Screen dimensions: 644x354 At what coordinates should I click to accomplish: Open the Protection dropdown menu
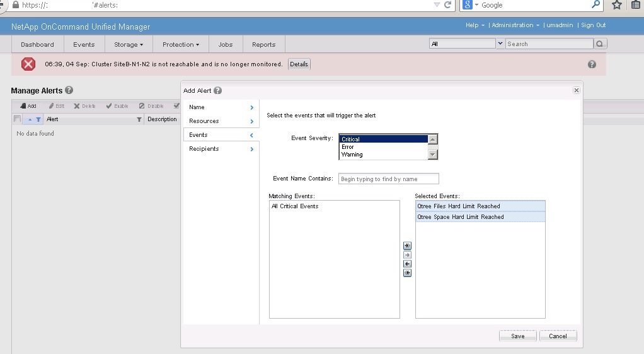(180, 44)
